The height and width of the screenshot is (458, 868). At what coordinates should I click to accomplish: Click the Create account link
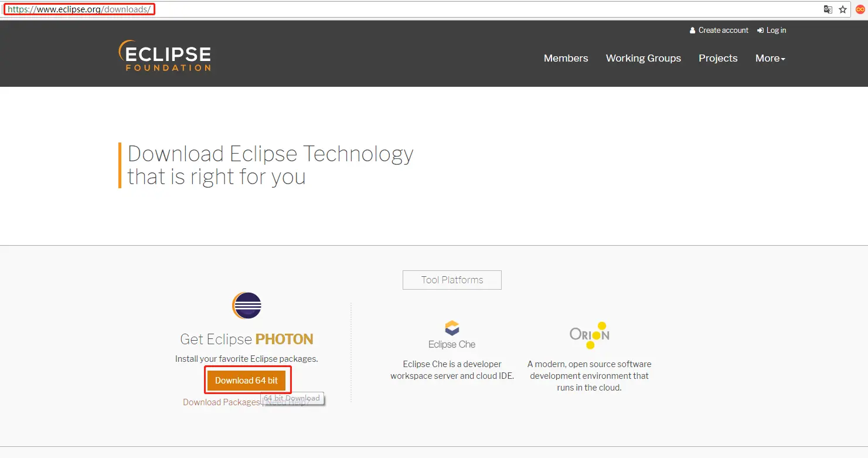(x=719, y=30)
